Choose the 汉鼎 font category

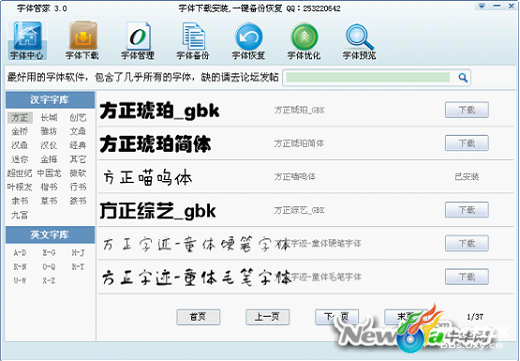click(20, 145)
